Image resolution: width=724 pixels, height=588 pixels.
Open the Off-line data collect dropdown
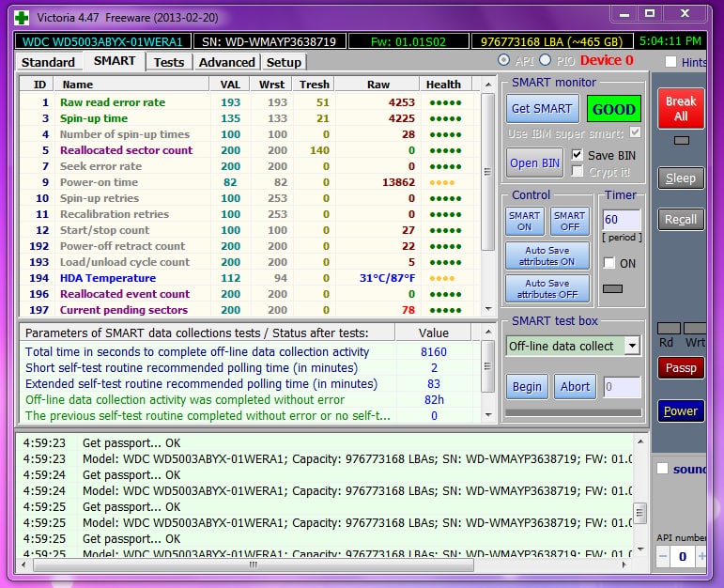pos(632,346)
